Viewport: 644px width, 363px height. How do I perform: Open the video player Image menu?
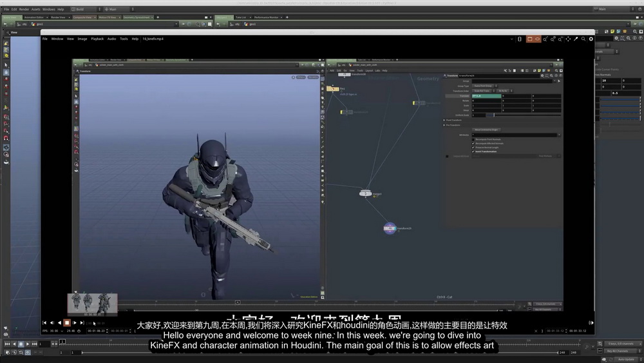(x=82, y=39)
